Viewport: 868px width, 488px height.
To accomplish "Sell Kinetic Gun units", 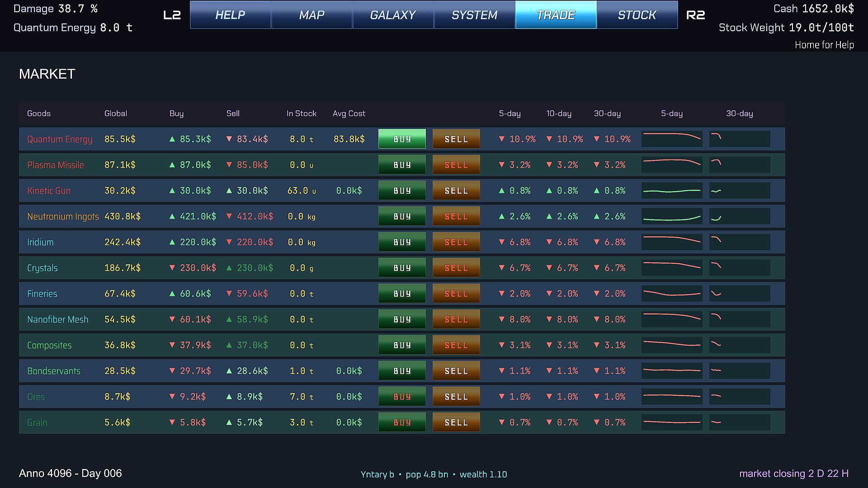I will pyautogui.click(x=456, y=190).
